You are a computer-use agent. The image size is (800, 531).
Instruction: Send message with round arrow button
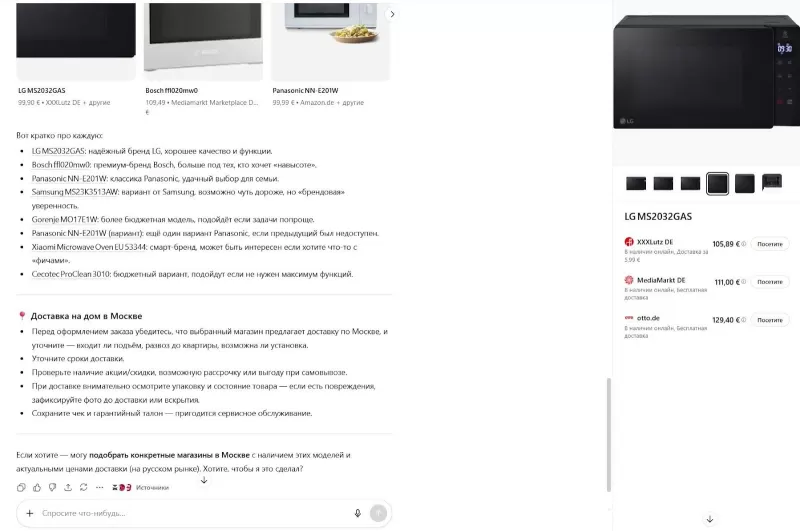[378, 513]
